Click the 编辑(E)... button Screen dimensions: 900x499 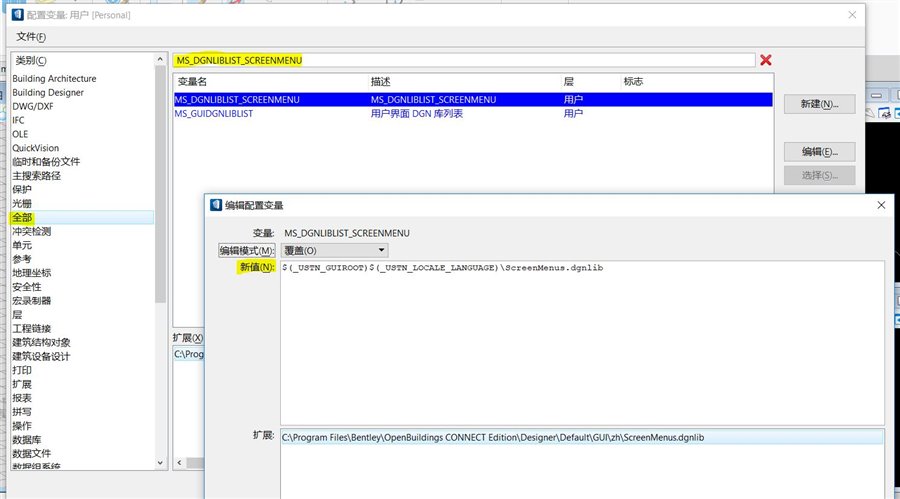[820, 152]
